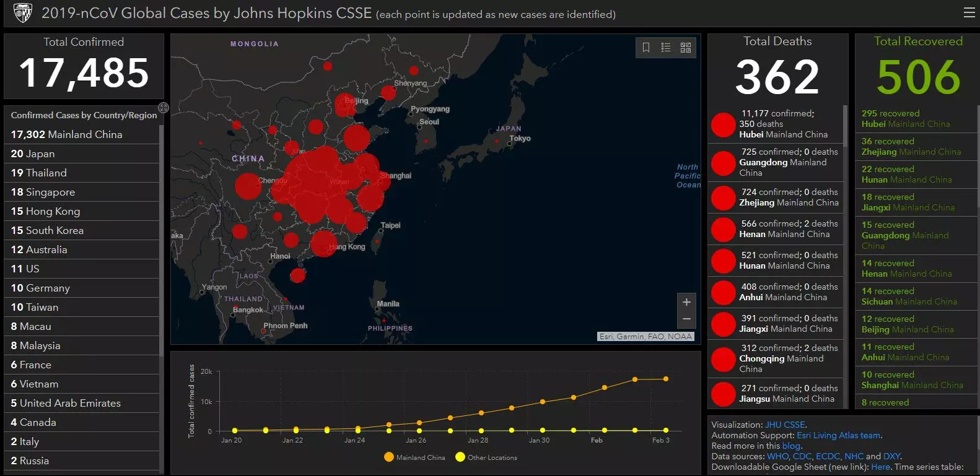Toggle Other Locations series in chart legend

pos(486,457)
